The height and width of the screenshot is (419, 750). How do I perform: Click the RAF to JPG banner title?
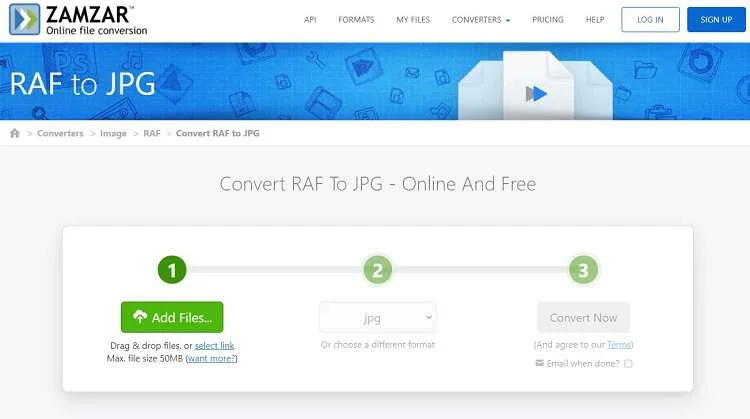(83, 84)
